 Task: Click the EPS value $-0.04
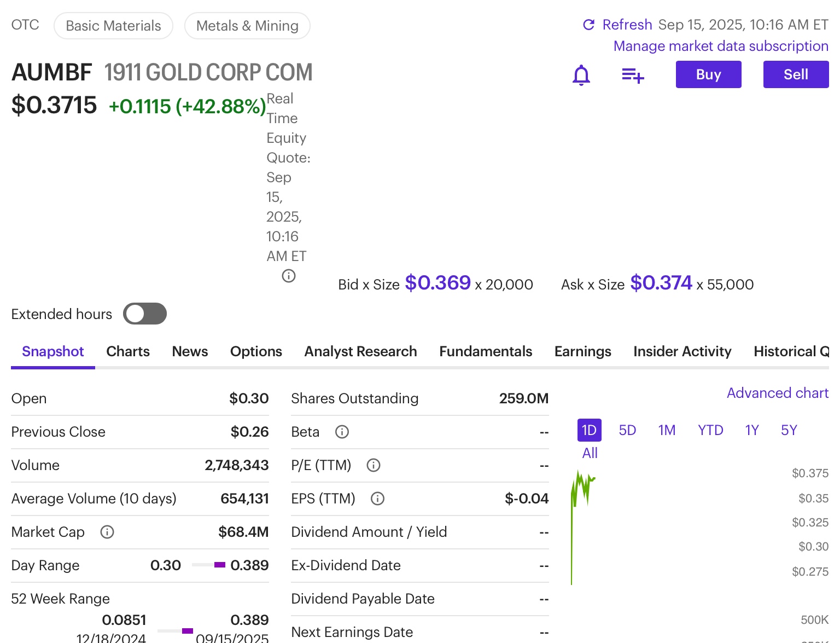527,499
